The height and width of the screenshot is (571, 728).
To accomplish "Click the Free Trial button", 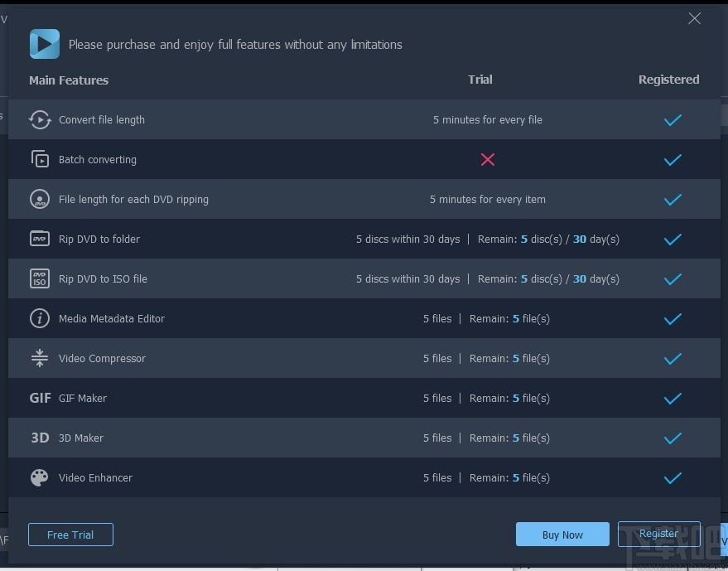I will click(70, 535).
